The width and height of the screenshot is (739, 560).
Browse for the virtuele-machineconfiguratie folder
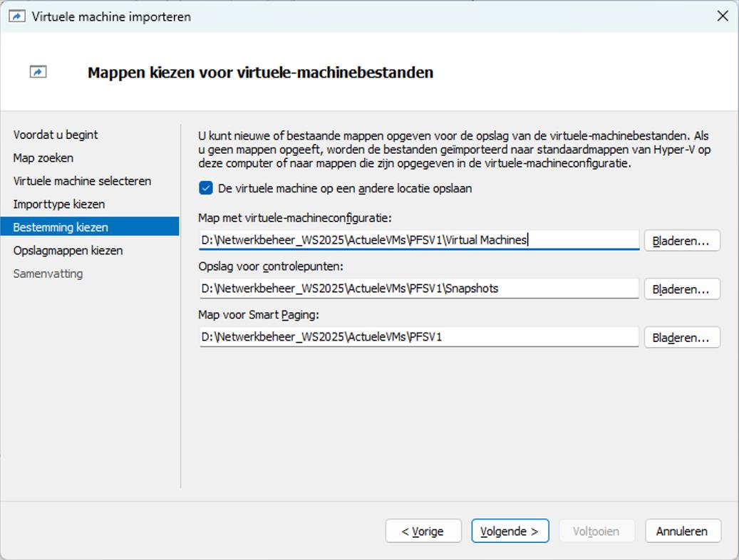(682, 240)
